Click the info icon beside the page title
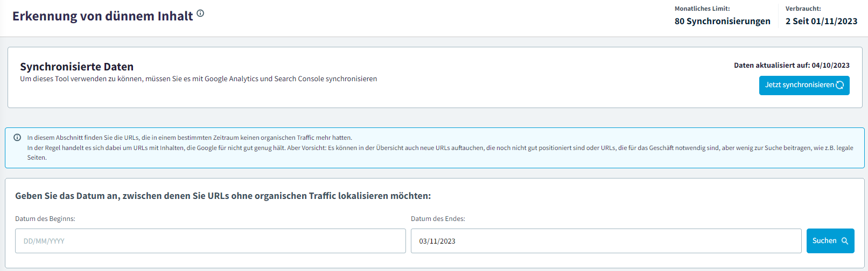This screenshot has width=868, height=271. [x=200, y=13]
